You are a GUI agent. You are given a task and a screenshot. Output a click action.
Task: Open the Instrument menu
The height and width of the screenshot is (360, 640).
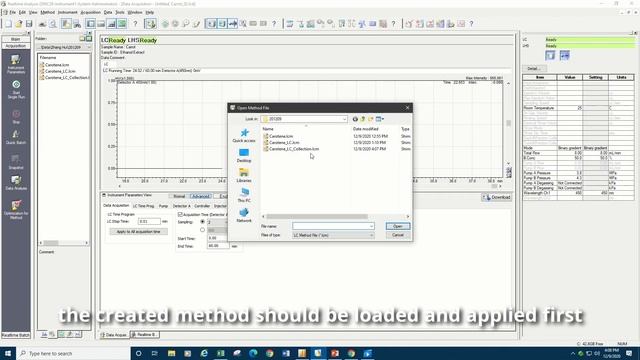[67, 13]
